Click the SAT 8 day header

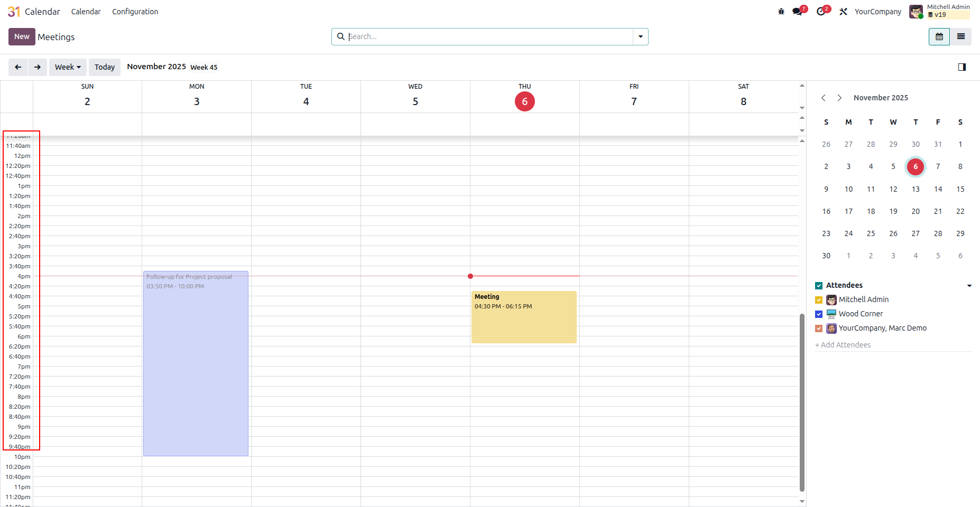click(744, 96)
